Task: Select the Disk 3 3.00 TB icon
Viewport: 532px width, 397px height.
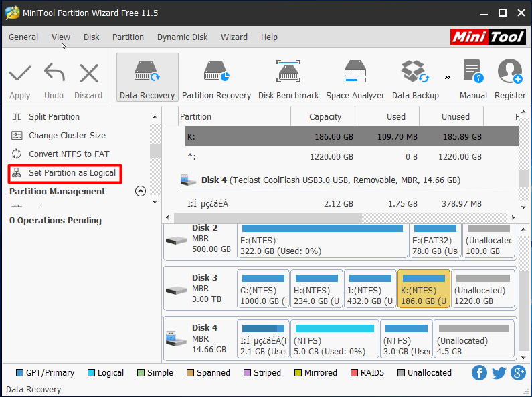Action: point(177,290)
